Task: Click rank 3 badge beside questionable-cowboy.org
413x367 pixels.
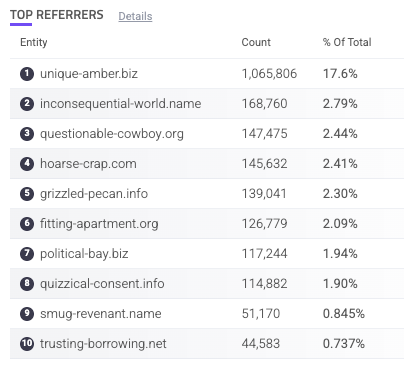Action: click(x=27, y=134)
